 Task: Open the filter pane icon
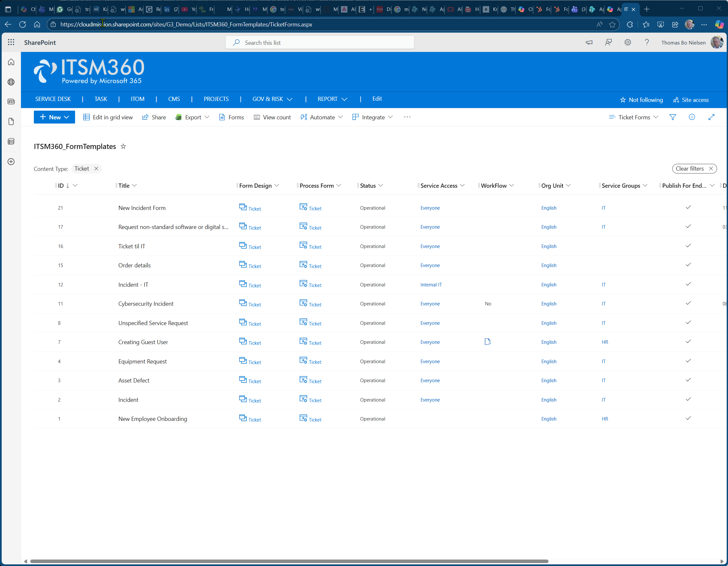click(673, 117)
